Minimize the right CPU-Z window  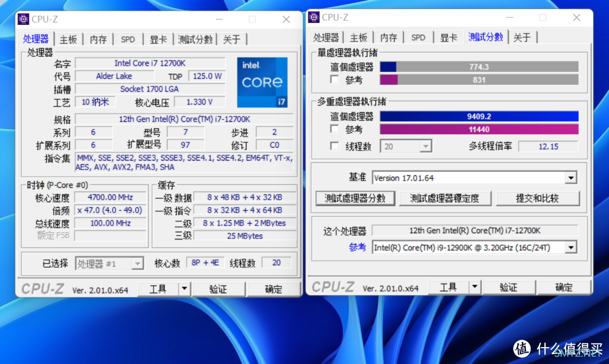click(x=510, y=17)
